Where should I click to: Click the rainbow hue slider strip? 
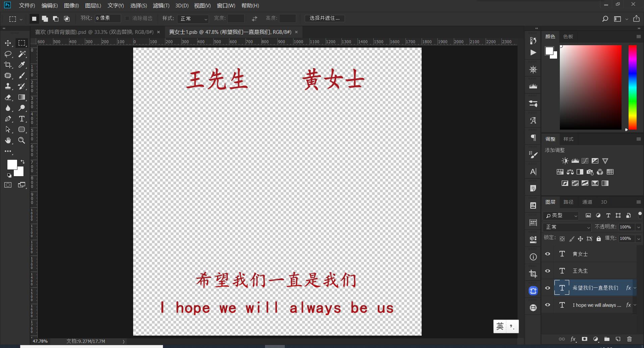[x=632, y=87]
